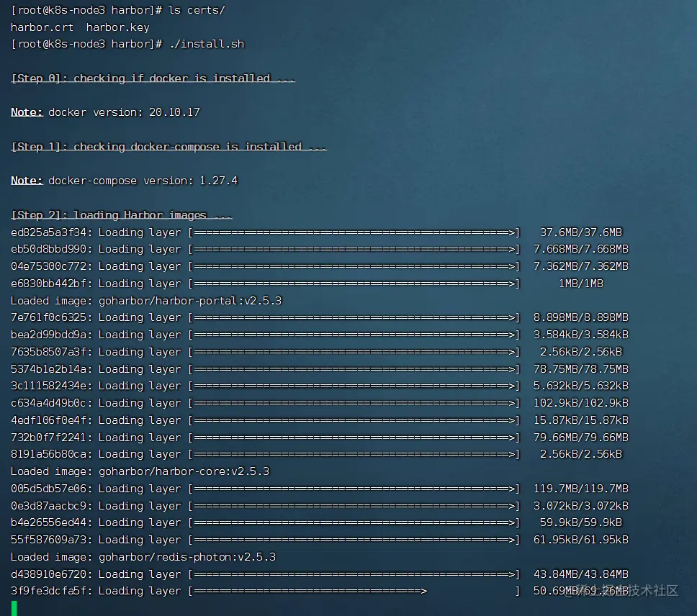The height and width of the screenshot is (616, 697).
Task: Click layer ID 'c634a4d49b0c'
Action: pos(48,403)
